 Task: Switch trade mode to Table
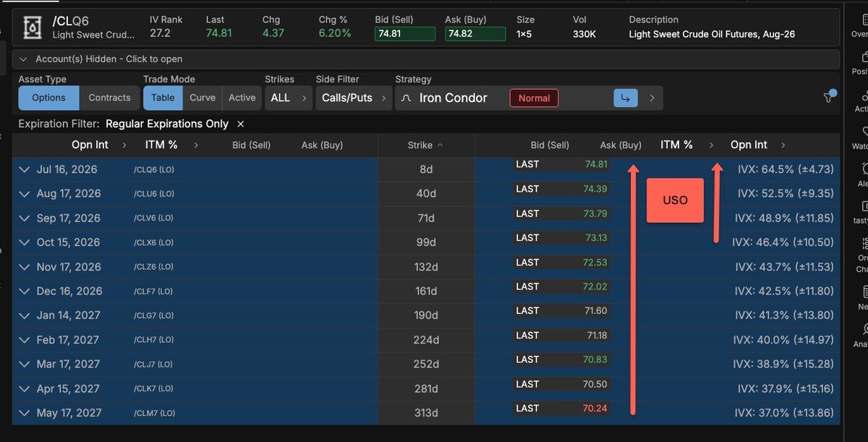tap(163, 98)
